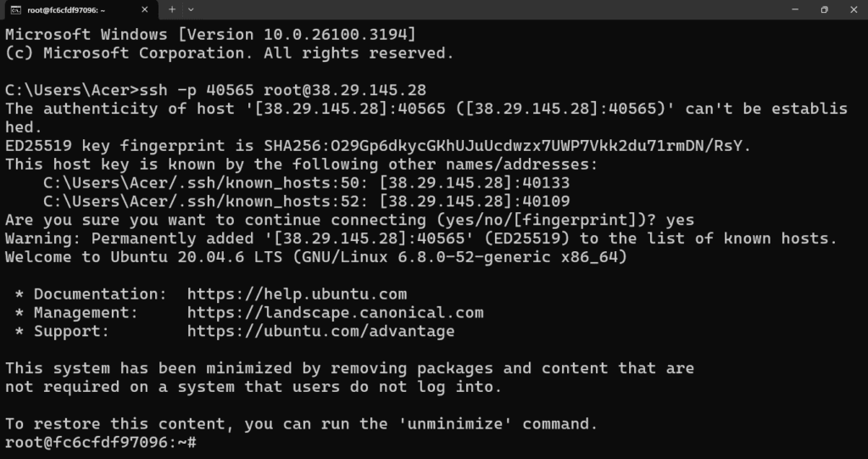Click the Welcome to Ubuntu 20.04.6 line
This screenshot has height=459, width=868.
316,257
